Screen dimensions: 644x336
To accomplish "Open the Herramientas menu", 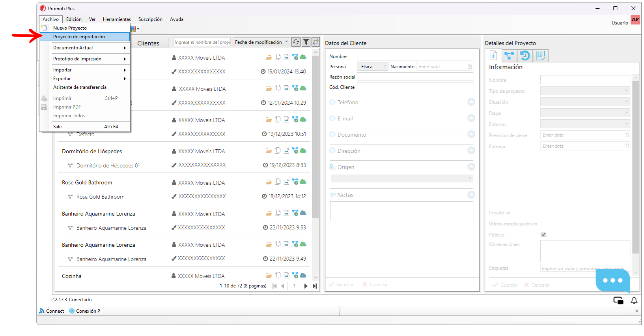I will [x=117, y=19].
